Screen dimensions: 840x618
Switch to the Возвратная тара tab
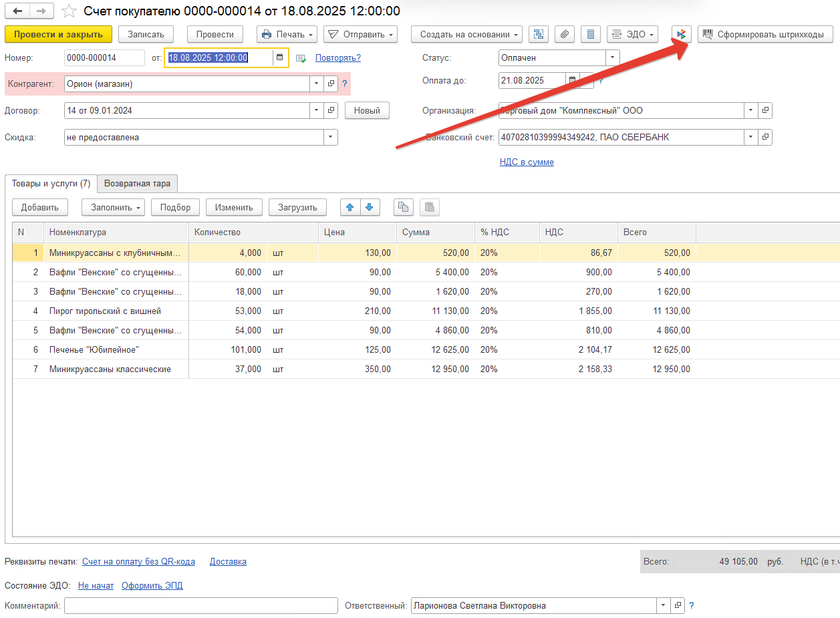[x=137, y=184]
